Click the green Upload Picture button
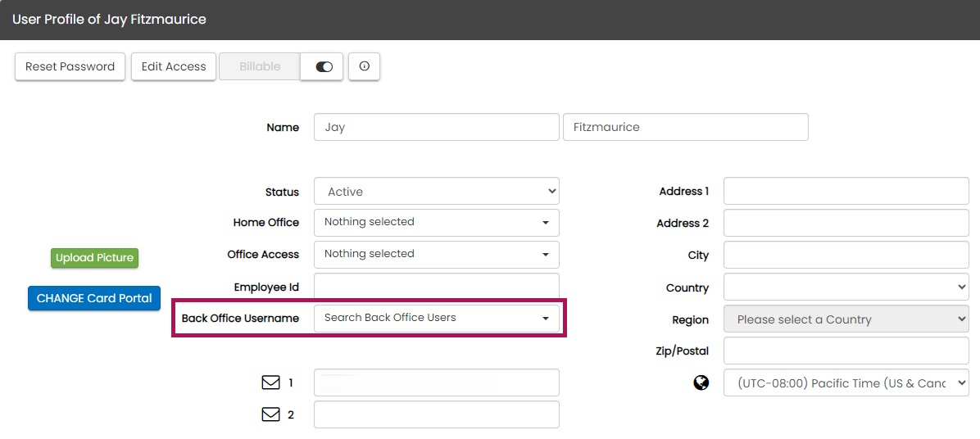This screenshot has width=980, height=439. tap(94, 258)
